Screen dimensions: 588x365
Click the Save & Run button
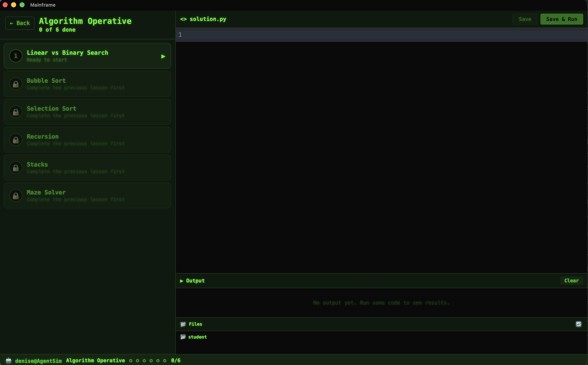tap(562, 19)
